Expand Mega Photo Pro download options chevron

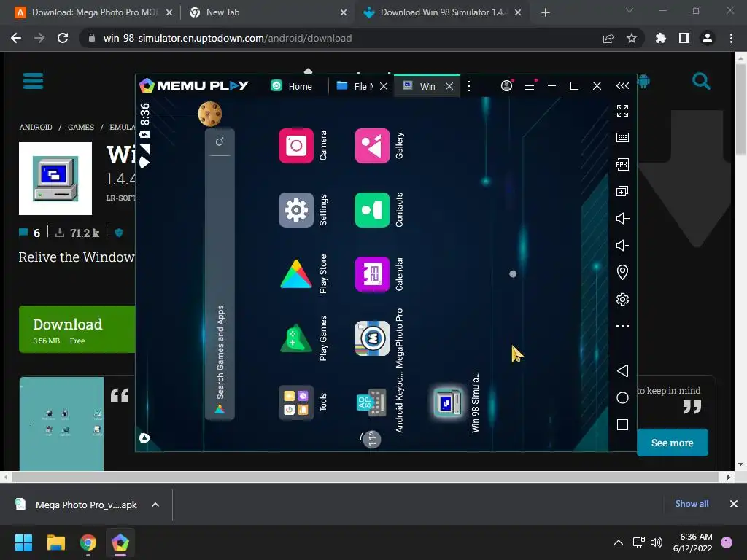point(155,505)
